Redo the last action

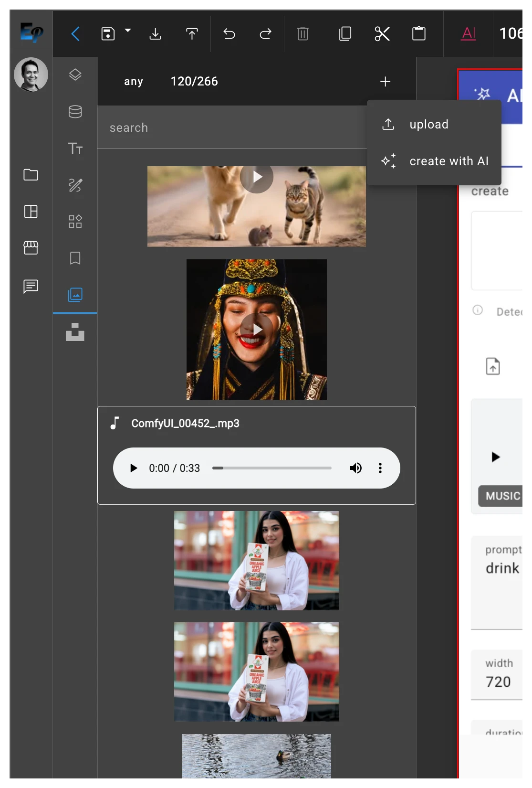[266, 34]
